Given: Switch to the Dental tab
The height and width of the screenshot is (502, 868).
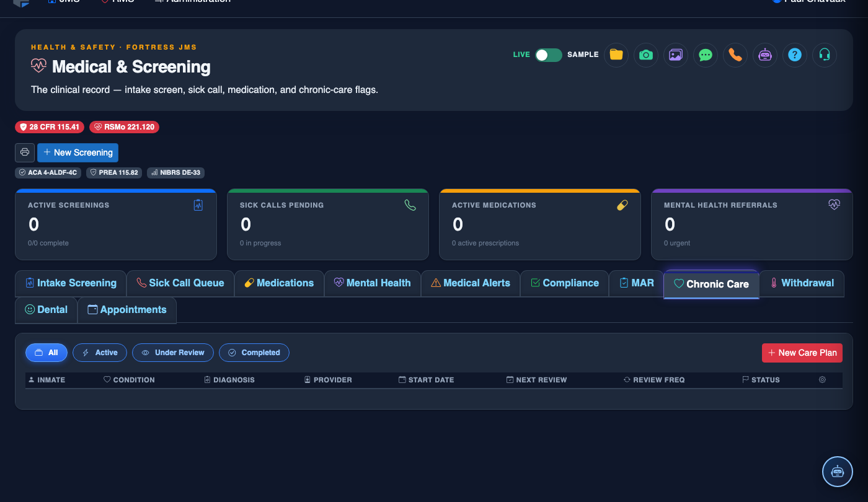Looking at the screenshot, I should point(46,310).
